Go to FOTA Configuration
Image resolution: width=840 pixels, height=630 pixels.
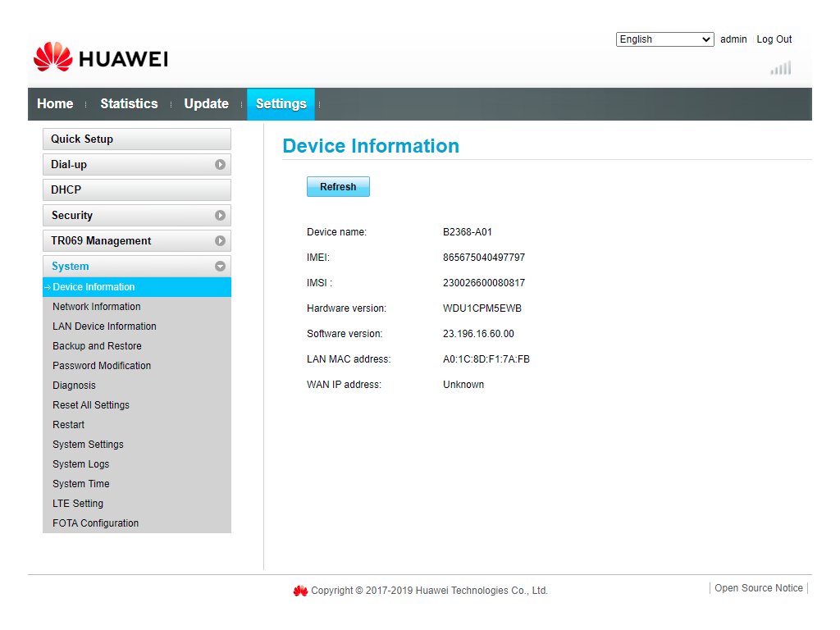pyautogui.click(x=95, y=523)
